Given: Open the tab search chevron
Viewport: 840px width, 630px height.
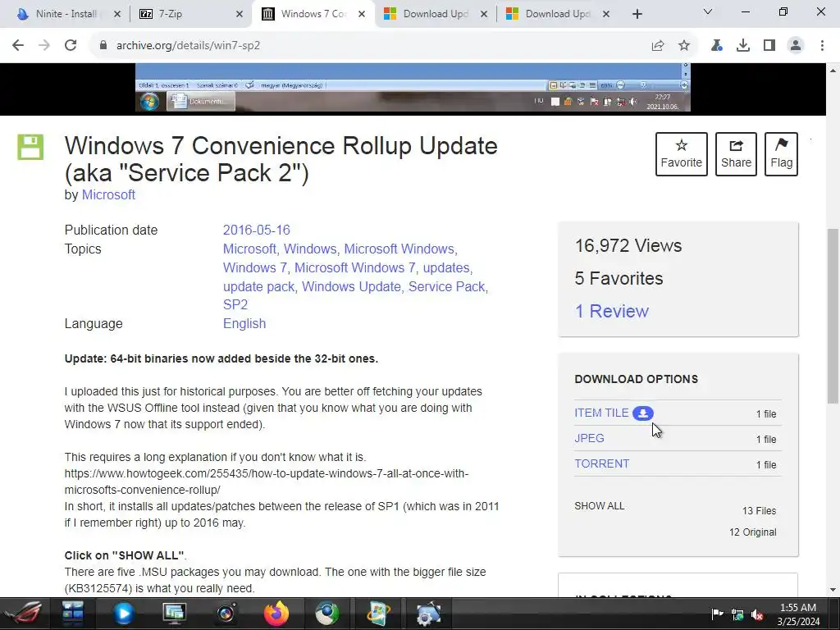Looking at the screenshot, I should click(708, 11).
